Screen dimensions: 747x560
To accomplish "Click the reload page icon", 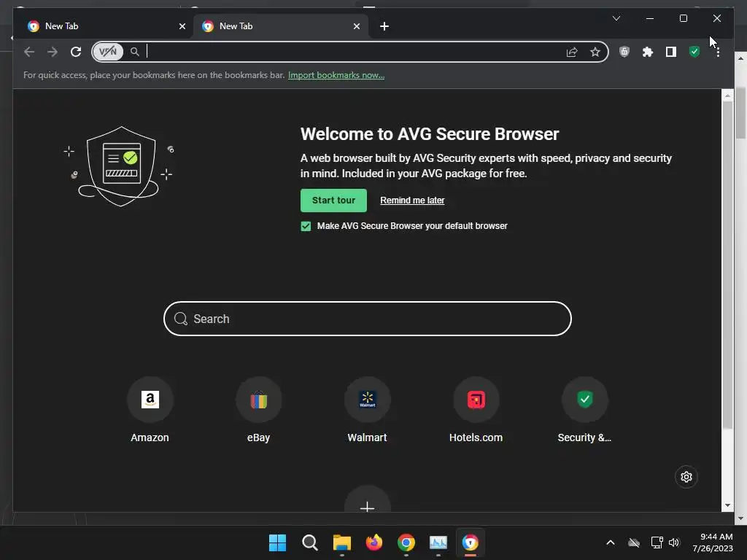I will pos(76,52).
